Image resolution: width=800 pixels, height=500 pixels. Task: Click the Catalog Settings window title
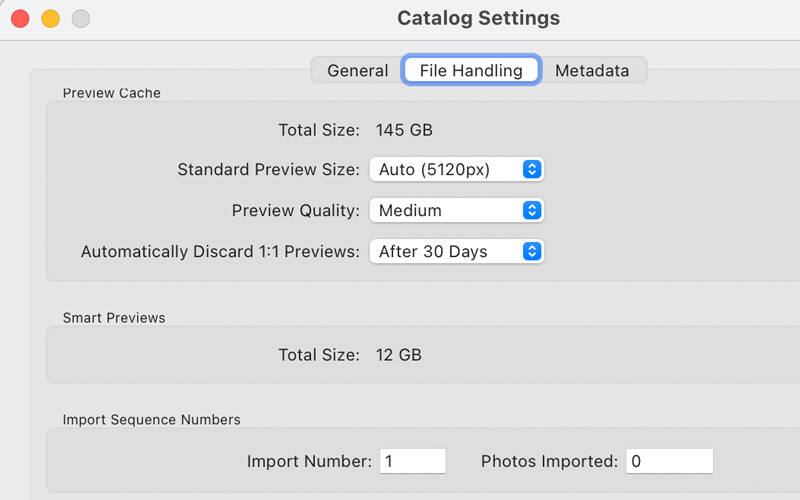(x=478, y=18)
